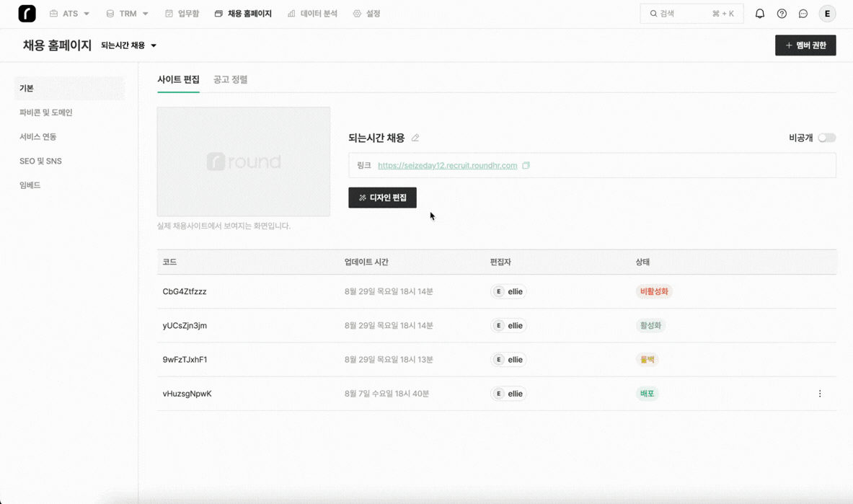Copy the recruit site link

(x=526, y=165)
